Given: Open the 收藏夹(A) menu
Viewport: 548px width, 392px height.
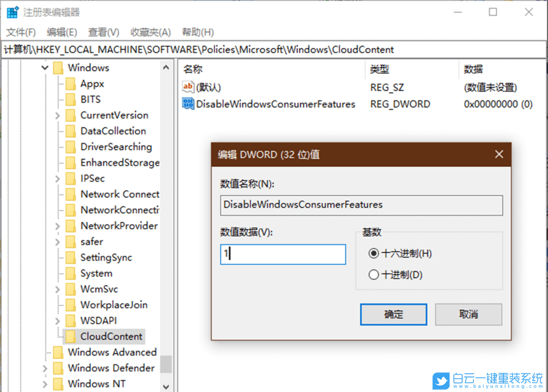Looking at the screenshot, I should [x=151, y=32].
